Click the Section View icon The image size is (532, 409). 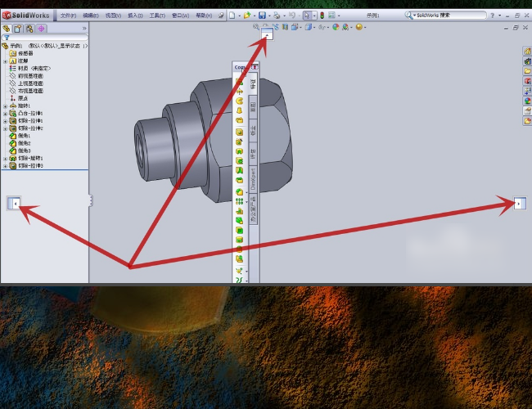(285, 27)
